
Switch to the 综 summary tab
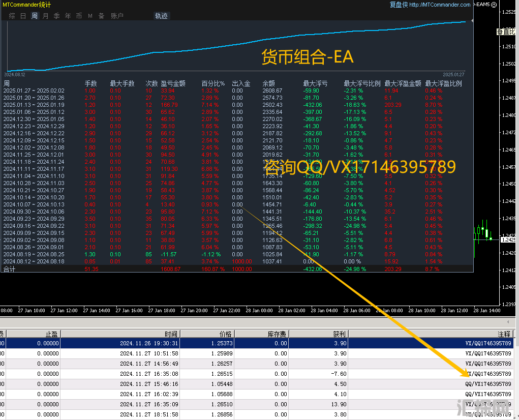(x=11, y=16)
